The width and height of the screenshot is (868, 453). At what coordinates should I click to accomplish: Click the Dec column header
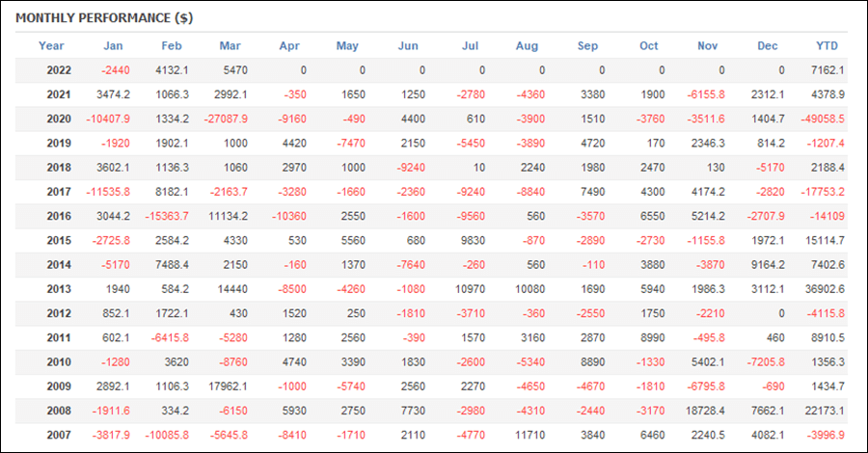tap(768, 46)
